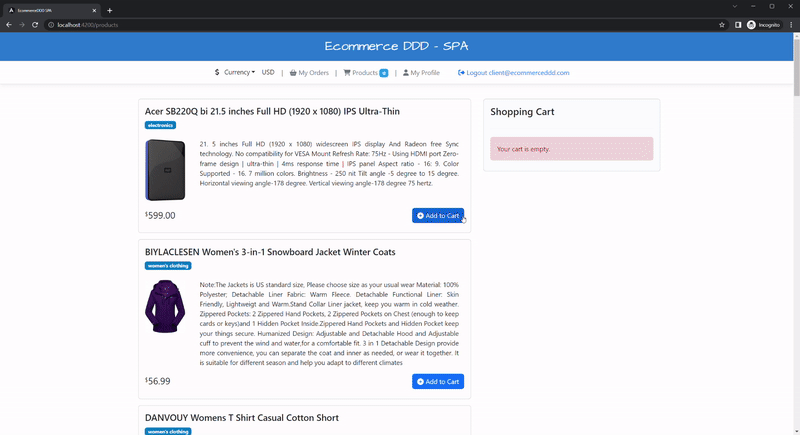Click DANVOUY Womens T Shirt title
Viewport: 800px width, 435px height.
click(x=242, y=418)
